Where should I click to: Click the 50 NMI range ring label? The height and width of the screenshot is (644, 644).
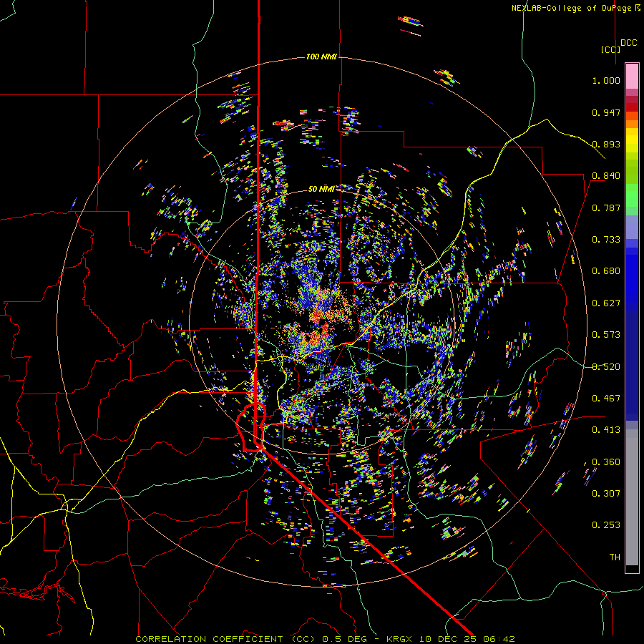point(321,189)
